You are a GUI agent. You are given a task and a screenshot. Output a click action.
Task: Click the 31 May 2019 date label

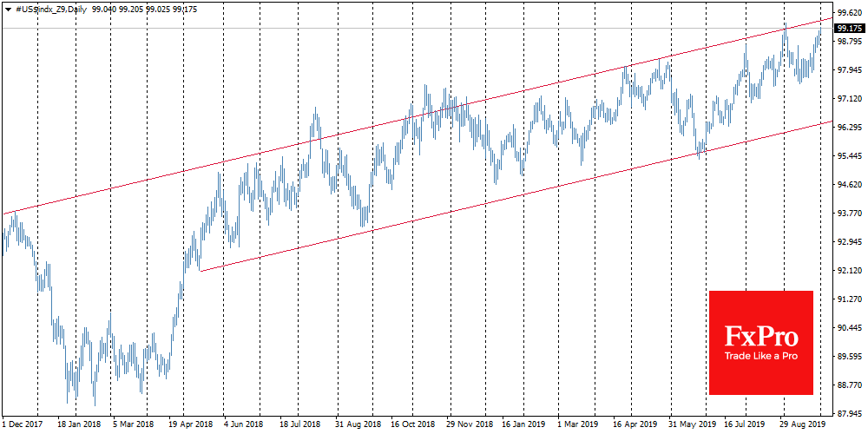692,426
